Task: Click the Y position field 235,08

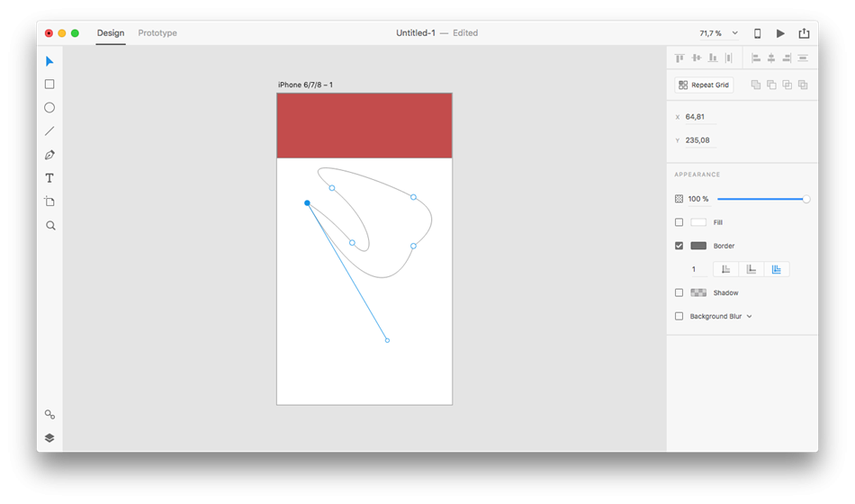Action: coord(700,140)
